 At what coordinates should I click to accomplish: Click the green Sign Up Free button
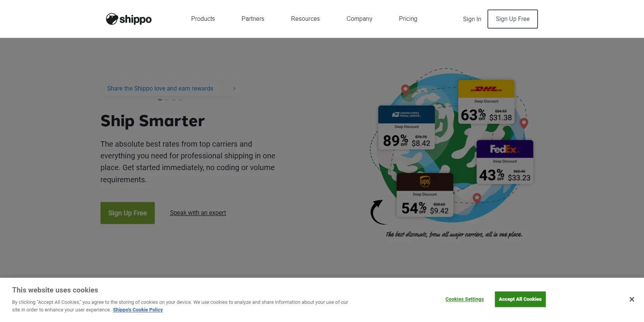click(x=128, y=213)
